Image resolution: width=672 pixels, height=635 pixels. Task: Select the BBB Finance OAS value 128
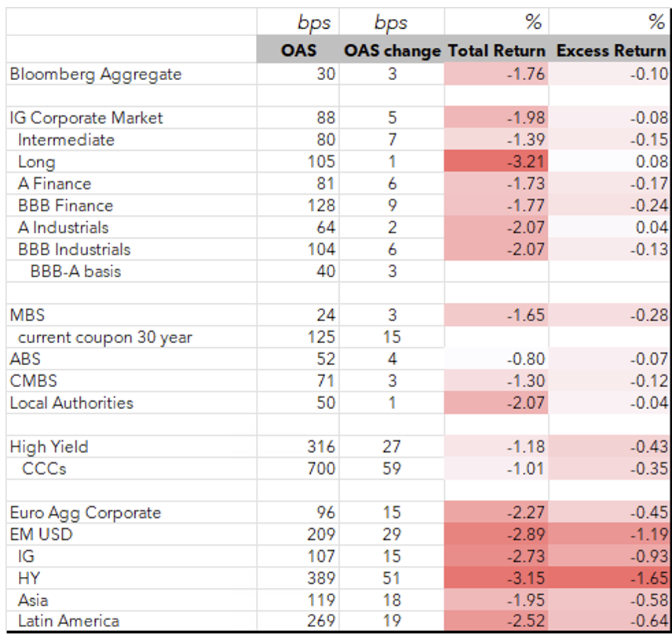click(322, 206)
